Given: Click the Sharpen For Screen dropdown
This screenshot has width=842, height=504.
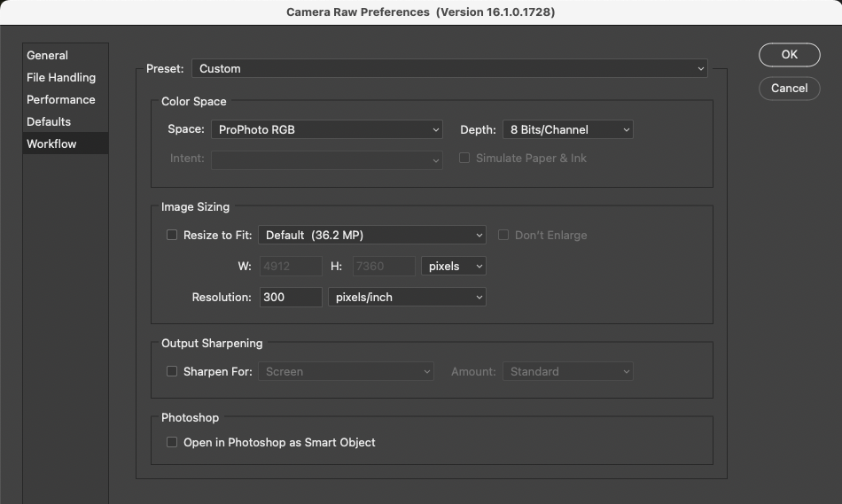Looking at the screenshot, I should pyautogui.click(x=346, y=371).
